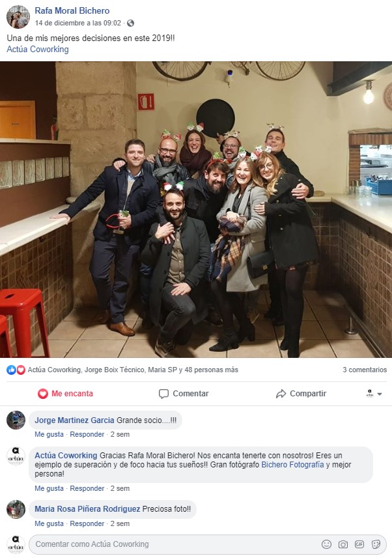Click the like and heart reaction icons
This screenshot has width=392, height=558.
(x=16, y=370)
